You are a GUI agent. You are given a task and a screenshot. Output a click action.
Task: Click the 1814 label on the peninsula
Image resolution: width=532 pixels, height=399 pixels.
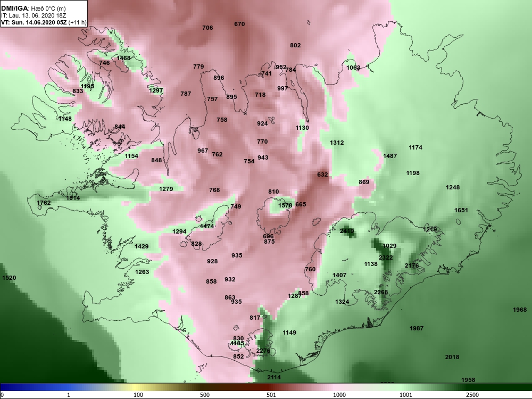73,198
